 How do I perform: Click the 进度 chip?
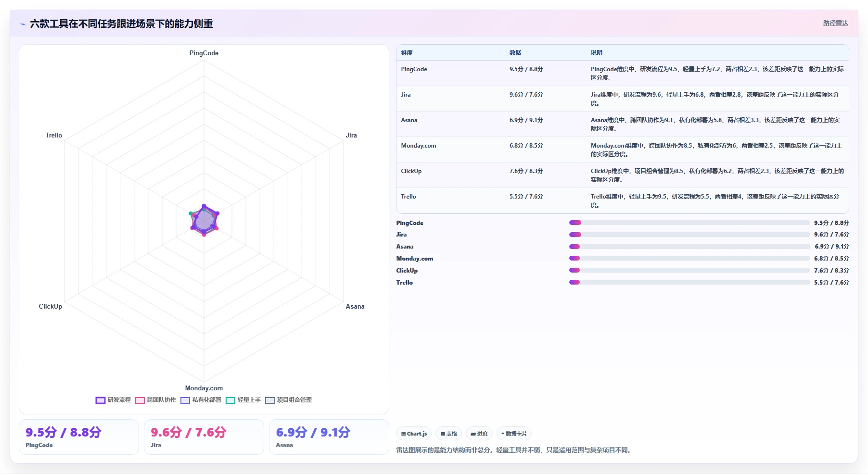[x=479, y=434]
